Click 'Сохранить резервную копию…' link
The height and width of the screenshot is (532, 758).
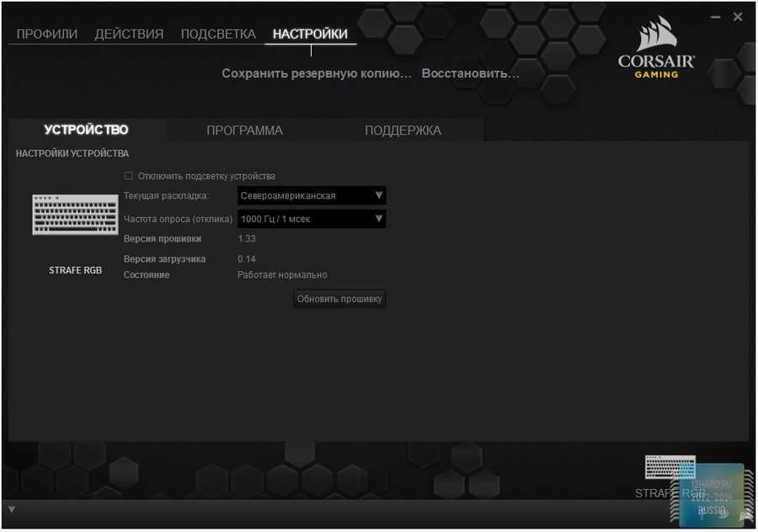click(x=317, y=74)
